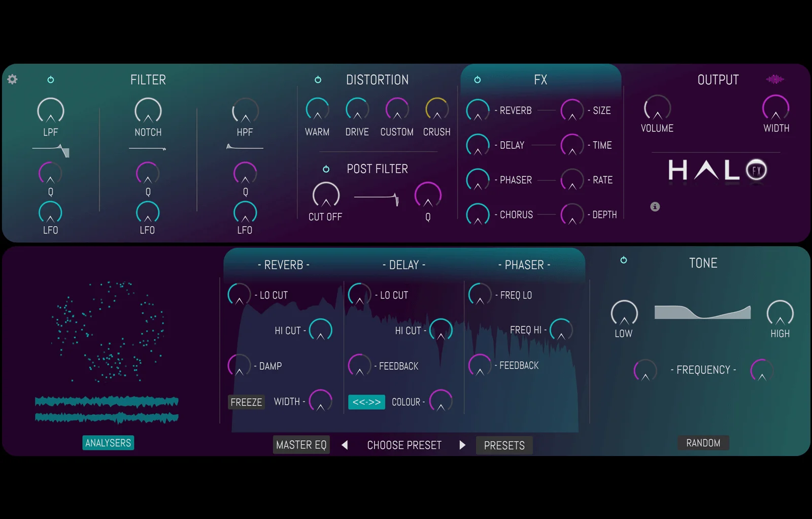
Task: Disable the FX section power button
Action: pyautogui.click(x=478, y=80)
